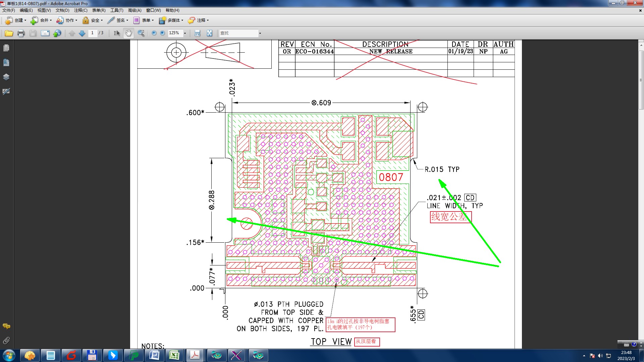This screenshot has height=362, width=644.
Task: Select the text selection cursor tool
Action: pyautogui.click(x=116, y=33)
